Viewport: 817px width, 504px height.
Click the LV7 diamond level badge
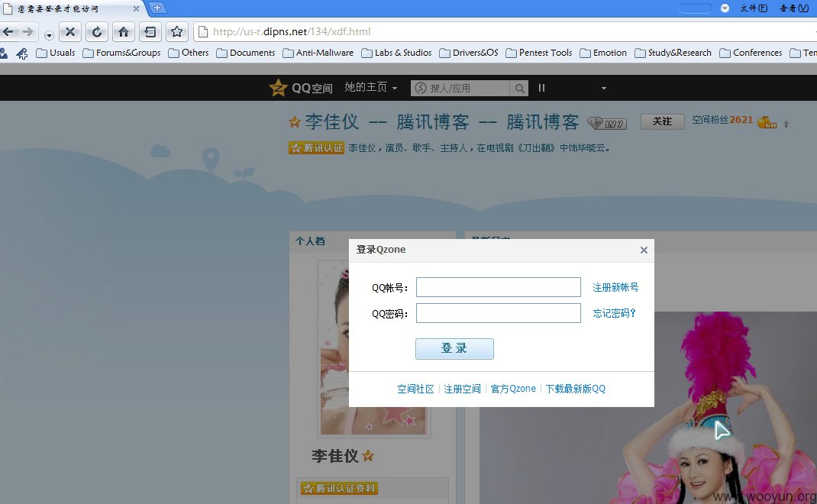coord(607,123)
